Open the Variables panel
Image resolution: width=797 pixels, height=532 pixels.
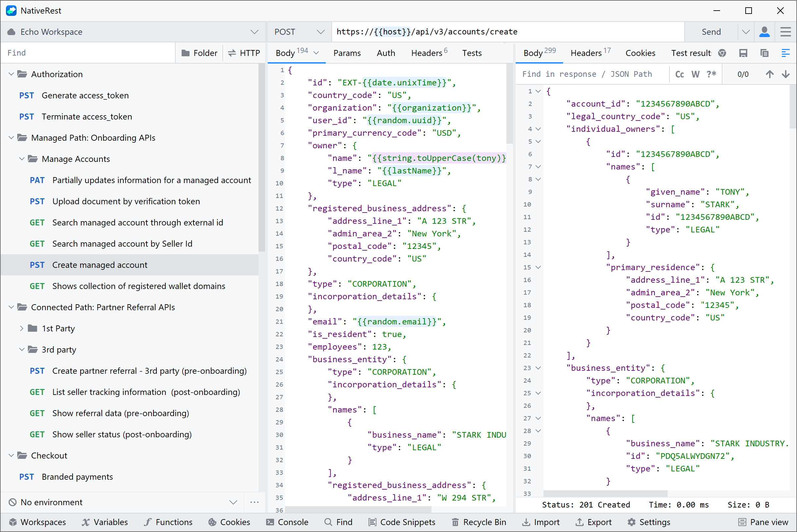(105, 522)
